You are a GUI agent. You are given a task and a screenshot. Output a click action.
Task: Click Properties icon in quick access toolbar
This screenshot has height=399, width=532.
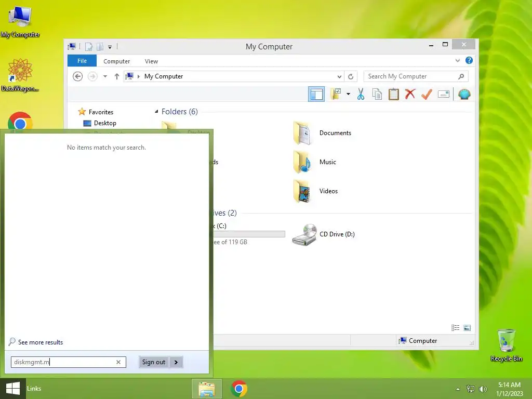click(x=88, y=46)
